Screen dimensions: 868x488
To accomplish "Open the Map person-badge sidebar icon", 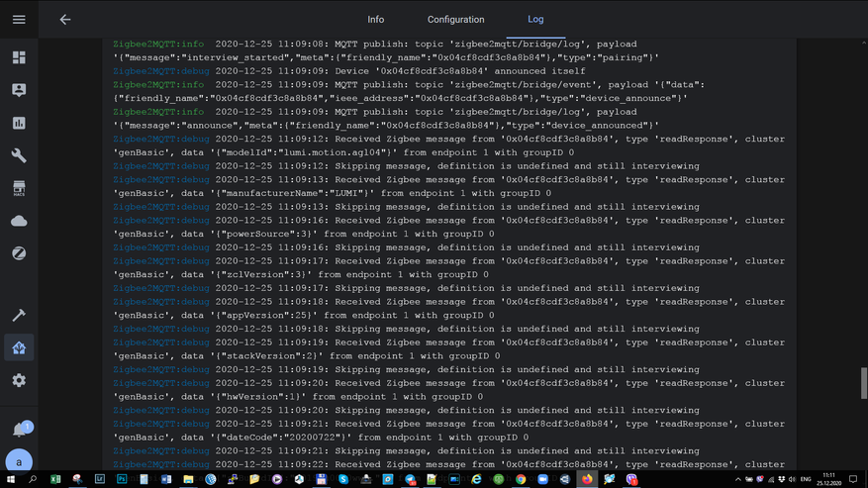I will tap(19, 90).
